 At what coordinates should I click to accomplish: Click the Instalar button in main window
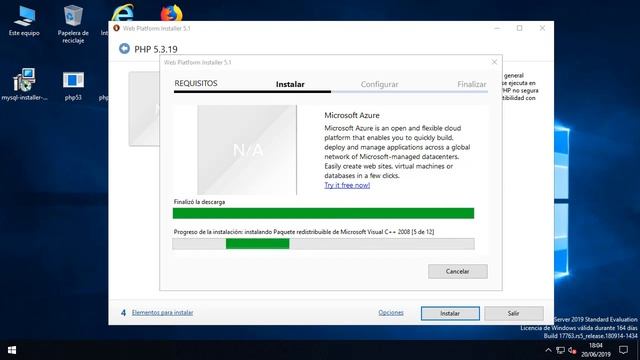click(450, 313)
